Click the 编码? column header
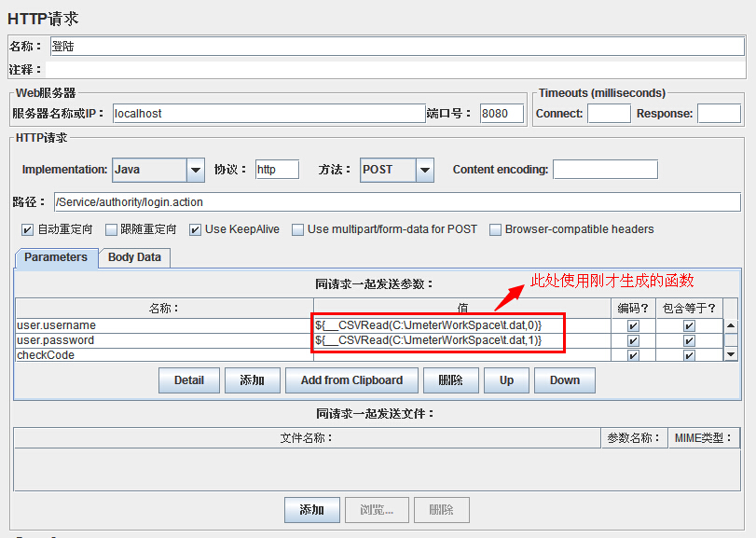The image size is (756, 538). pyautogui.click(x=633, y=308)
